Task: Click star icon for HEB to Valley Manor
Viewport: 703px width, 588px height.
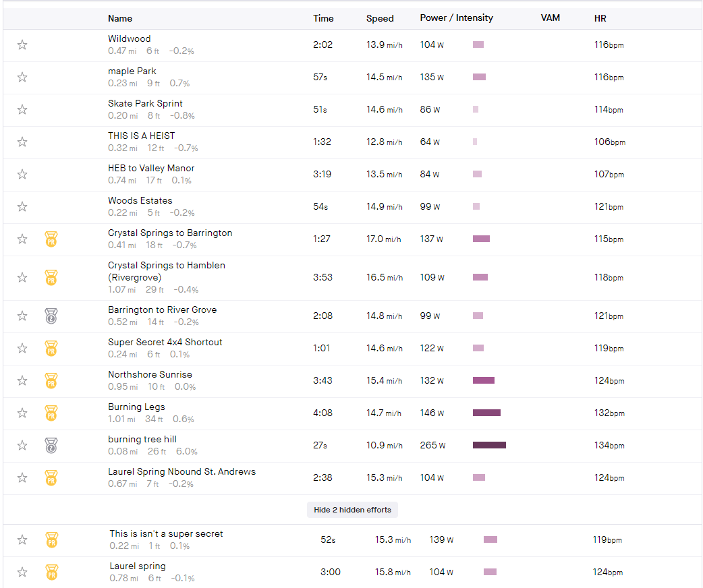Action: 22,175
